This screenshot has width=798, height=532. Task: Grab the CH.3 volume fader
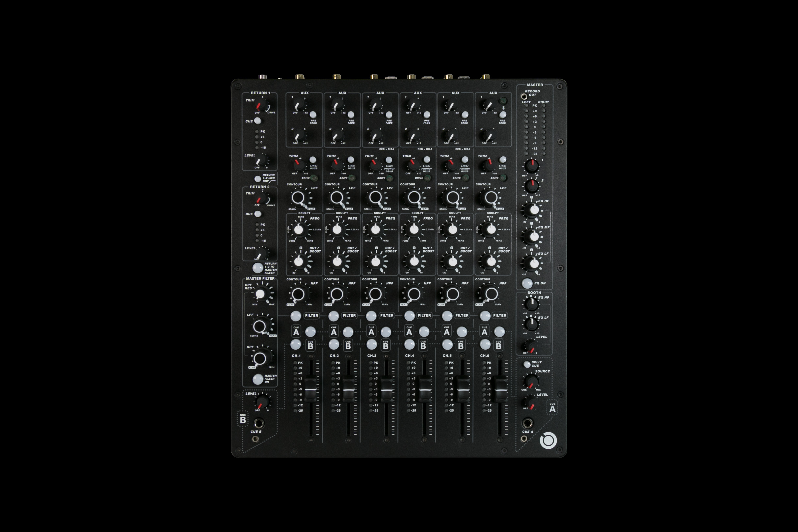pos(386,390)
